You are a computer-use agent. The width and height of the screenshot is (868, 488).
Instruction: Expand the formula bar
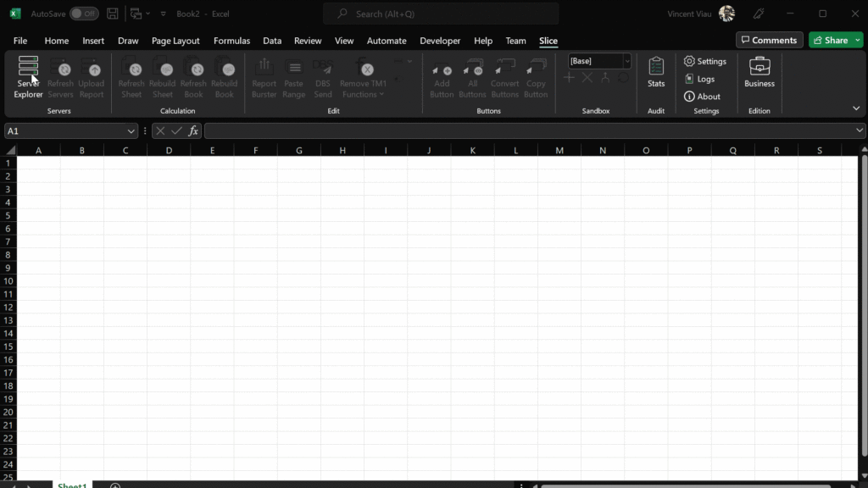860,131
